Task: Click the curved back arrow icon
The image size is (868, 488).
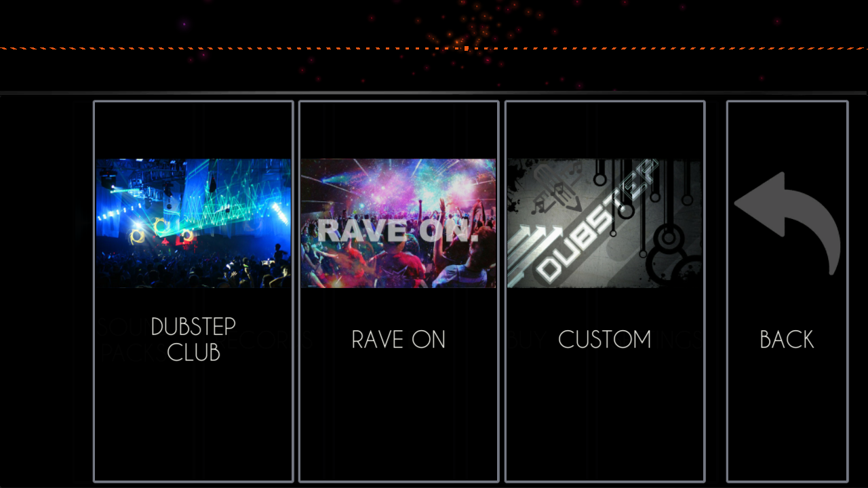Action: [x=787, y=224]
